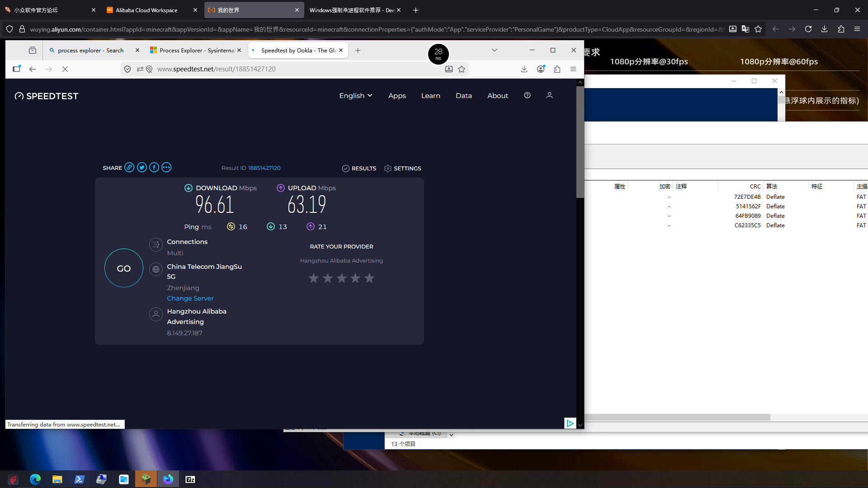Click the Speedtest logo
Viewport: 868px width, 488px height.
click(46, 96)
